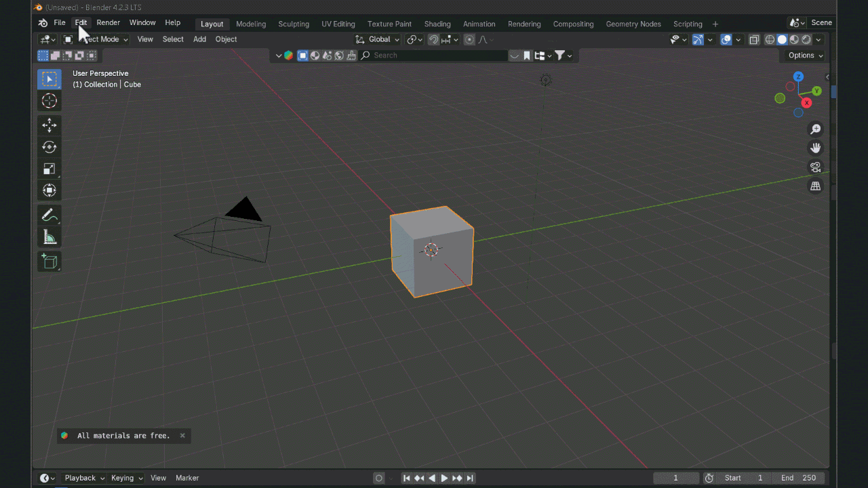Open the Render menu
The width and height of the screenshot is (868, 488).
pyautogui.click(x=108, y=22)
